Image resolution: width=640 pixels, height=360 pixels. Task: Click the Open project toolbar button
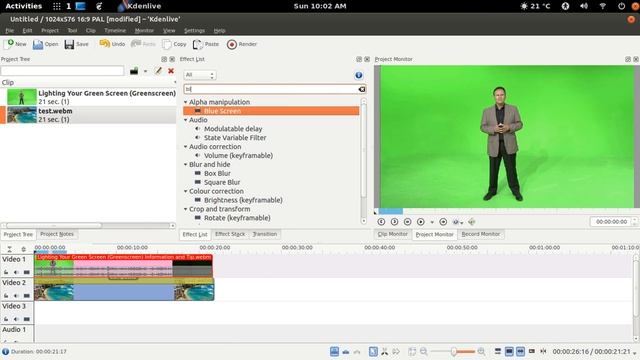click(45, 44)
